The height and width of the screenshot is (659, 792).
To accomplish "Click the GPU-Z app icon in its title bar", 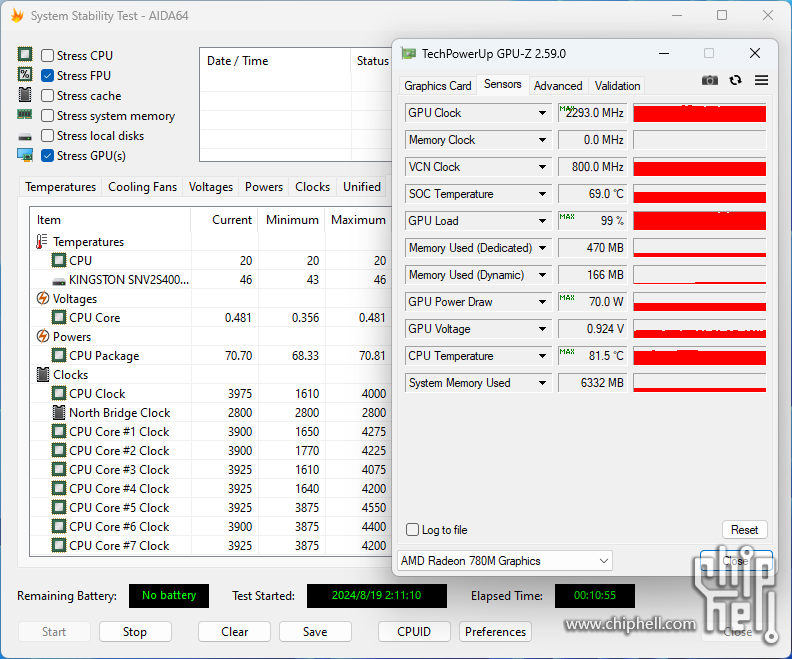I will 408,54.
